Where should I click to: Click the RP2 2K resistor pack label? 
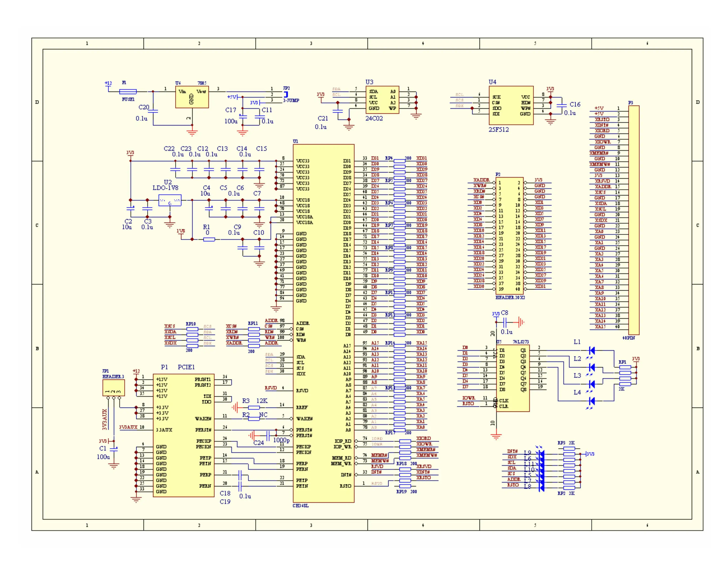566,493
